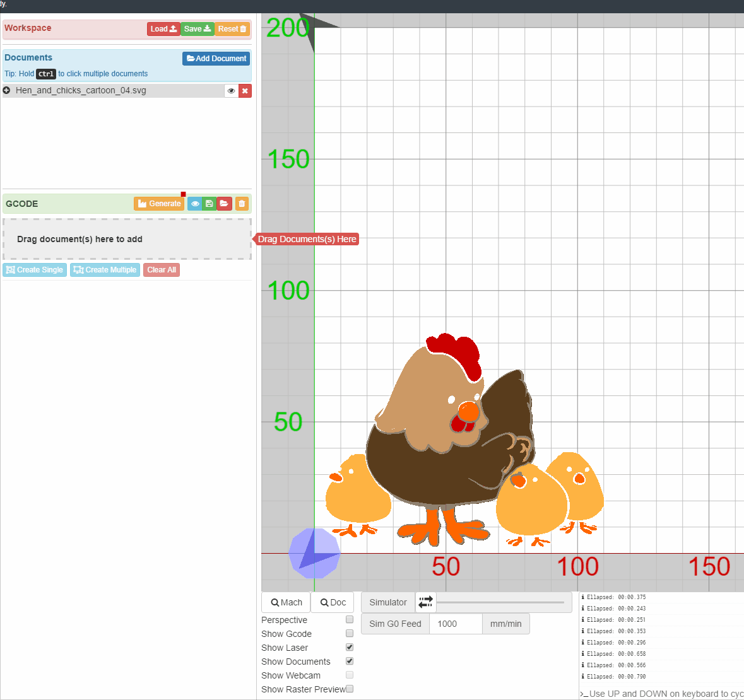Image resolution: width=744 pixels, height=700 pixels.
Task: Create multiple operations
Action: click(105, 270)
